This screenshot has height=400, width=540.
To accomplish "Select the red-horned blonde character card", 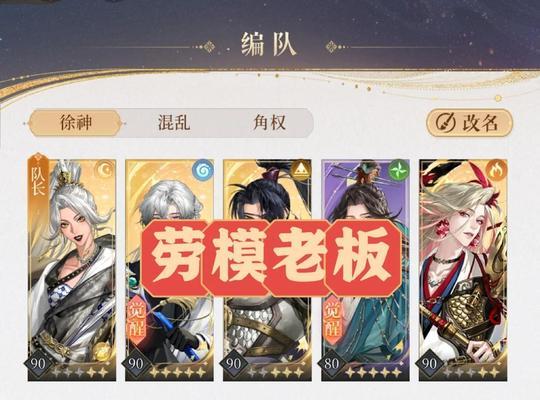I will point(463,270).
